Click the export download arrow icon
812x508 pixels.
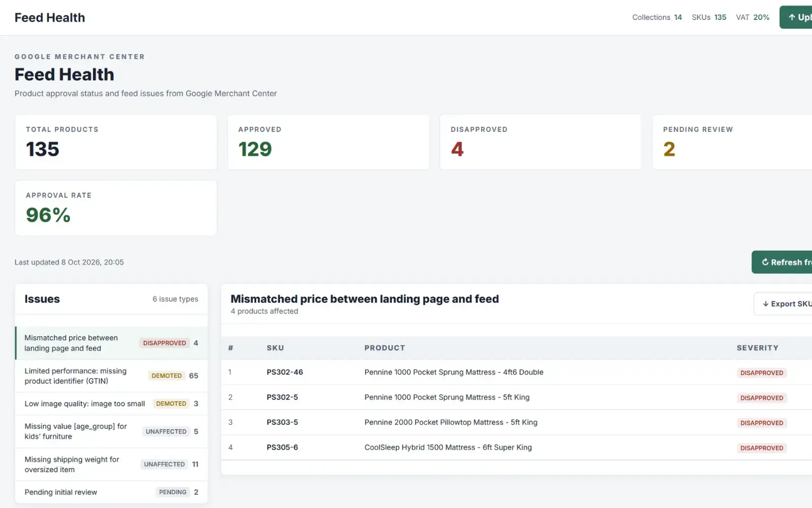765,304
